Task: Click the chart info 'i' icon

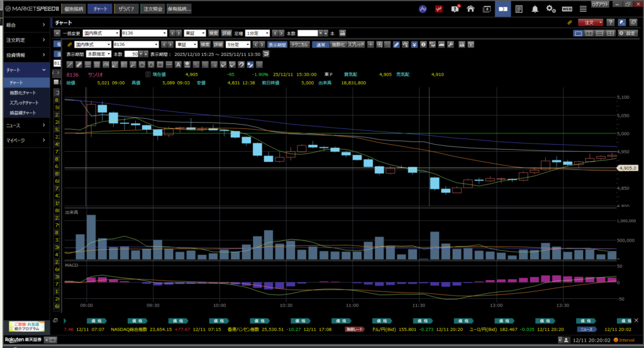Action: 424,45
